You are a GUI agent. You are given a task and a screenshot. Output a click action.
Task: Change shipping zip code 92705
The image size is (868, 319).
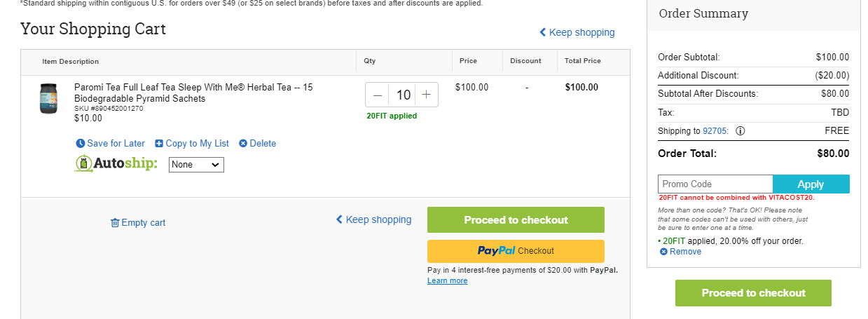[x=715, y=131]
